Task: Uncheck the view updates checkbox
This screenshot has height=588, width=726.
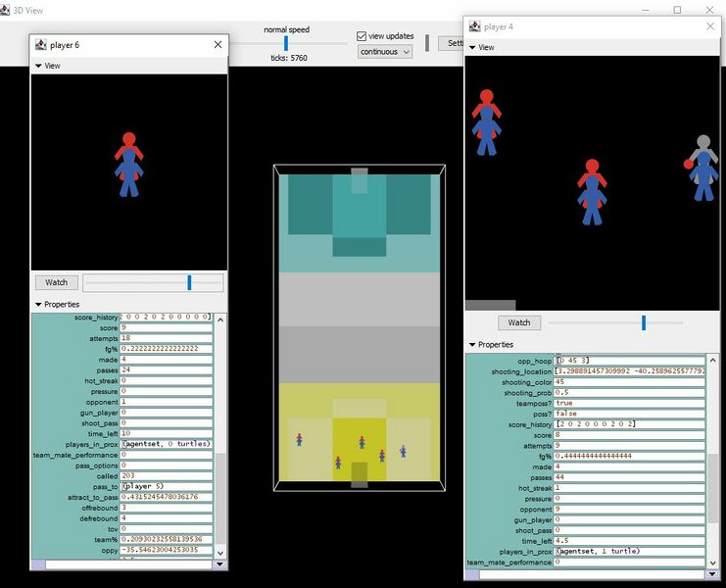Action: (362, 35)
